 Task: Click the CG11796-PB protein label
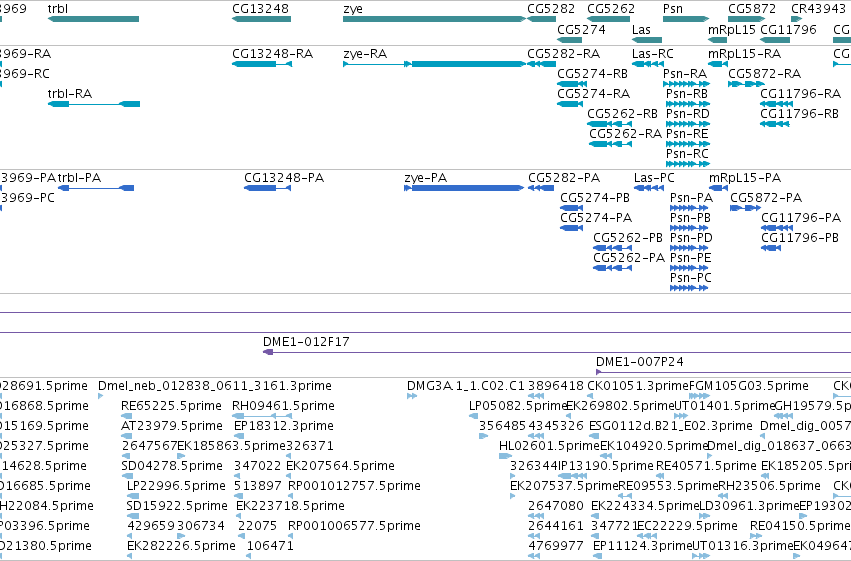[800, 238]
